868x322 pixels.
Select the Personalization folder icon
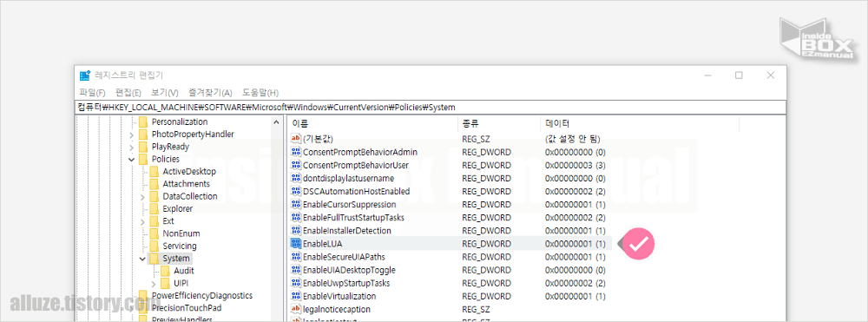[x=143, y=122]
